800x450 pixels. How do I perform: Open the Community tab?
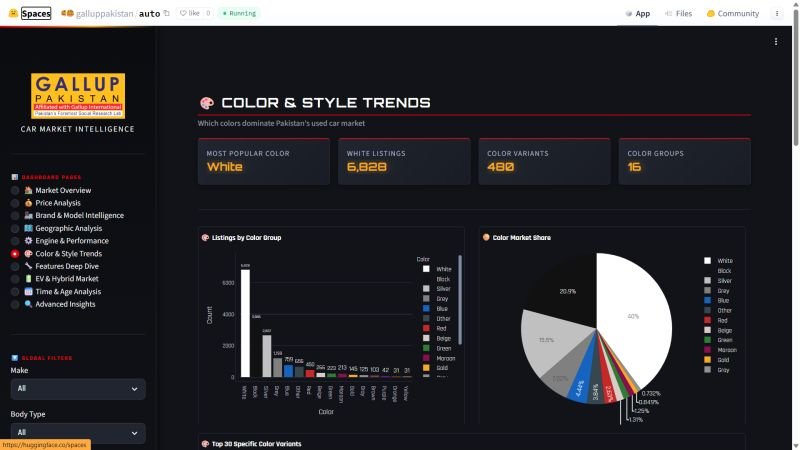point(732,13)
